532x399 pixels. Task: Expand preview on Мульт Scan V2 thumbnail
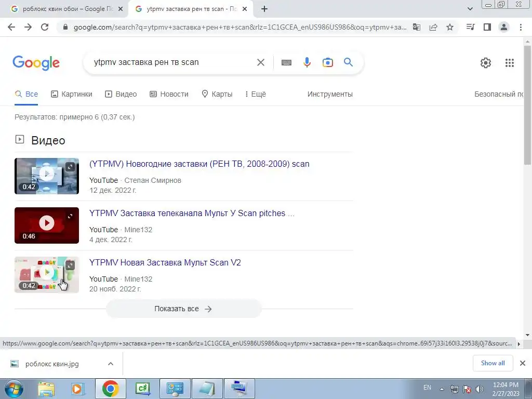pyautogui.click(x=70, y=265)
